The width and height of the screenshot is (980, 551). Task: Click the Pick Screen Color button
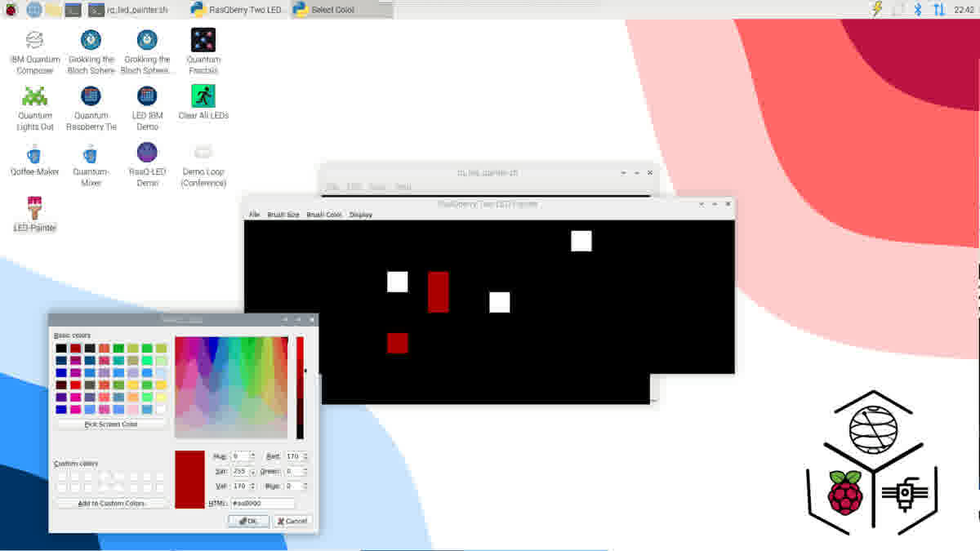(x=111, y=424)
